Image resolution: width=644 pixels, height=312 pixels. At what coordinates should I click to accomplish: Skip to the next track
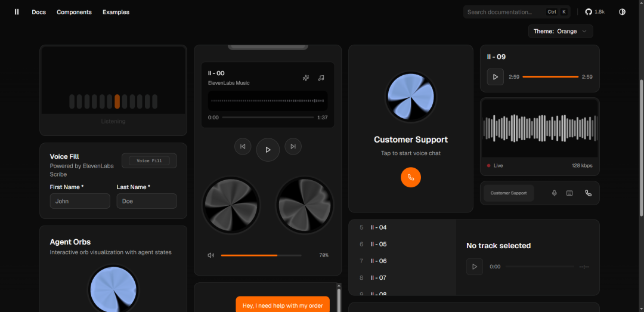(x=293, y=146)
